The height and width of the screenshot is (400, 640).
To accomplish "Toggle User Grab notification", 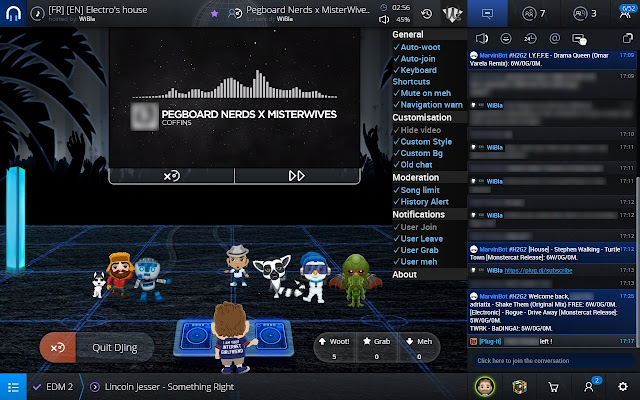I will [x=416, y=250].
